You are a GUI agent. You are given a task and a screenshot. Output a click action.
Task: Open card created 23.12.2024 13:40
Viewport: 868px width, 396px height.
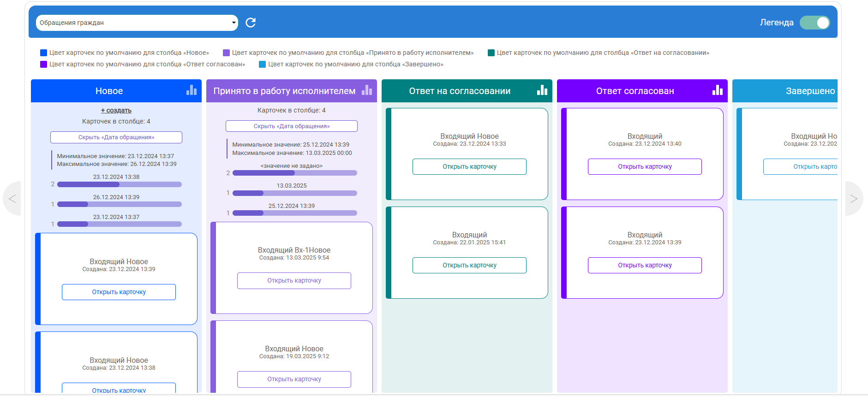click(x=645, y=167)
